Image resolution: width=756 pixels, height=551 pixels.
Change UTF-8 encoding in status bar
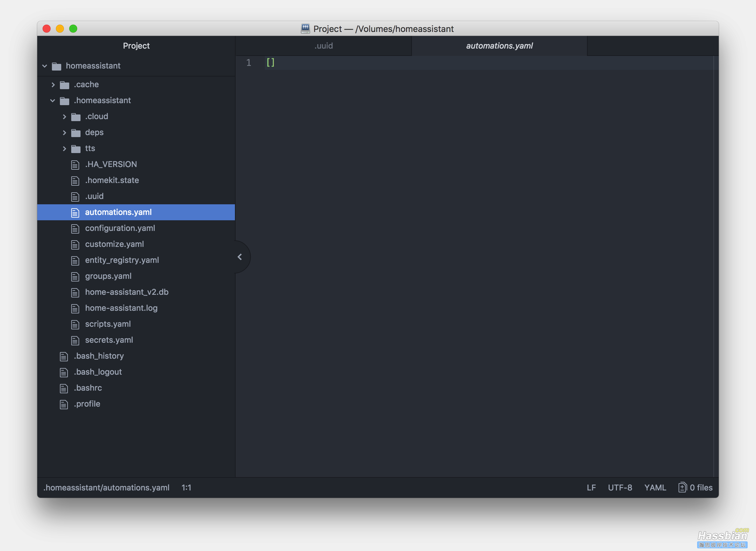620,488
